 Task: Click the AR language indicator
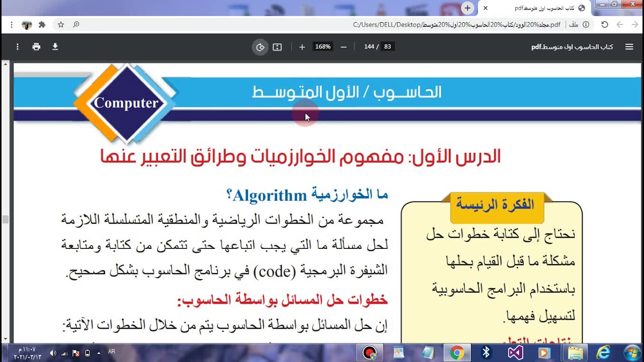pyautogui.click(x=112, y=351)
